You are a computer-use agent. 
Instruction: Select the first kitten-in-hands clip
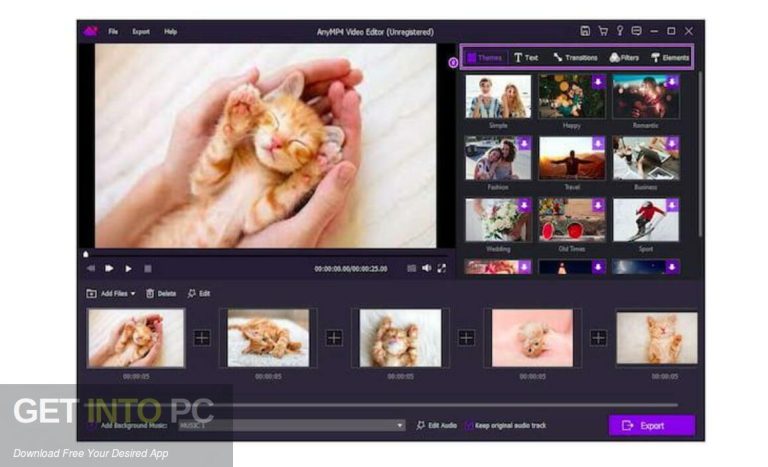pos(136,338)
